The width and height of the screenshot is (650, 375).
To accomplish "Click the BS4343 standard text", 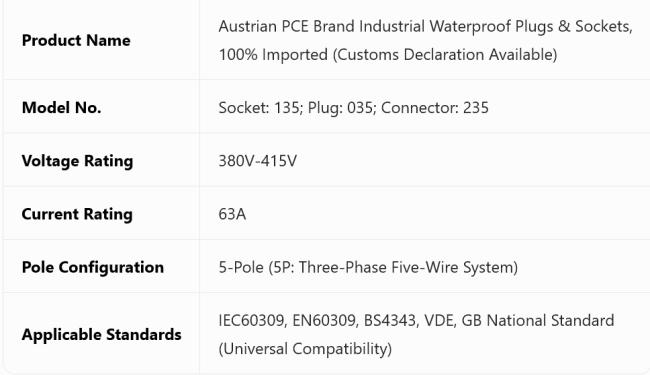I will coord(391,320).
